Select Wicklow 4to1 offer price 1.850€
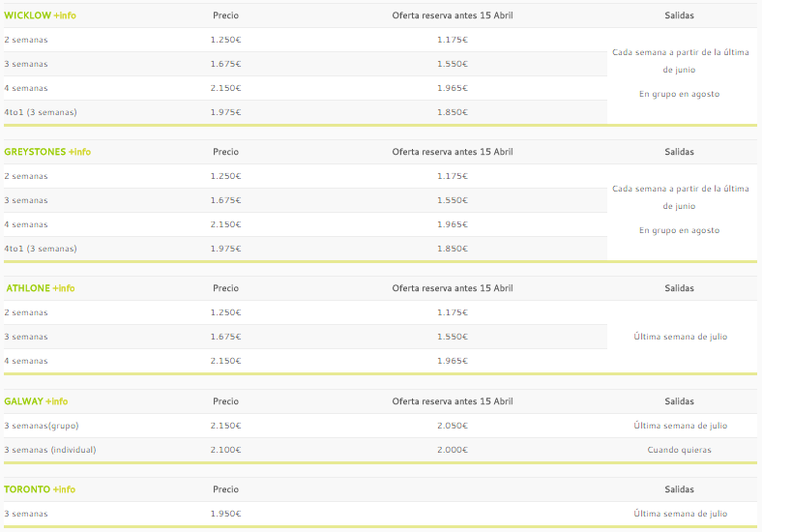 point(453,112)
